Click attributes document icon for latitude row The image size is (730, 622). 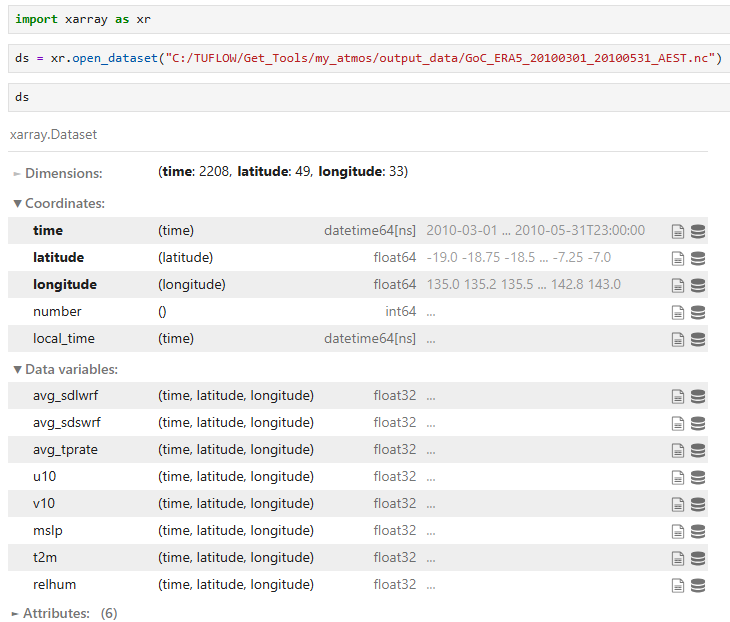pyautogui.click(x=678, y=258)
